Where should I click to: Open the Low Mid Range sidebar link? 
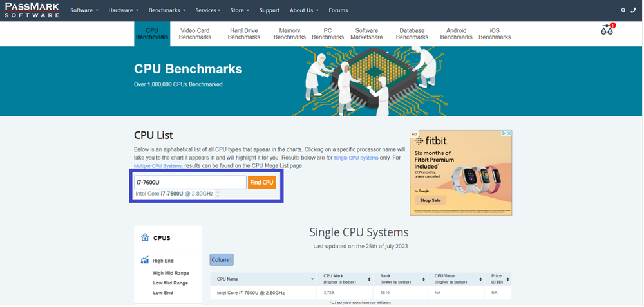tap(171, 283)
